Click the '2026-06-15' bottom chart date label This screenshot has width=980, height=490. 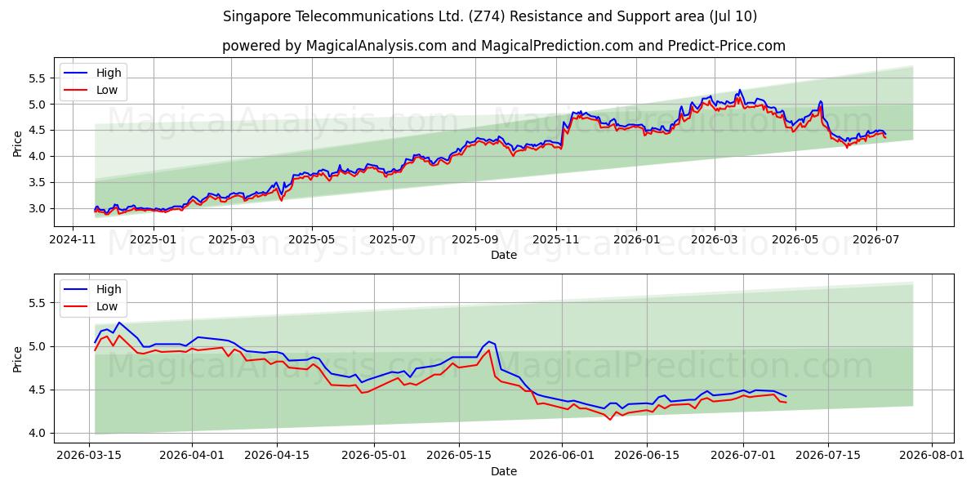coord(647,456)
